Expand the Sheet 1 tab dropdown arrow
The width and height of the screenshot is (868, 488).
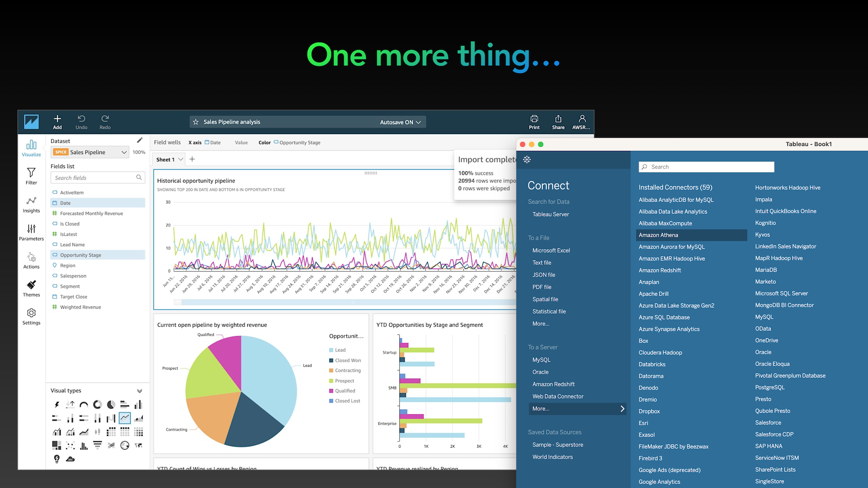point(180,159)
